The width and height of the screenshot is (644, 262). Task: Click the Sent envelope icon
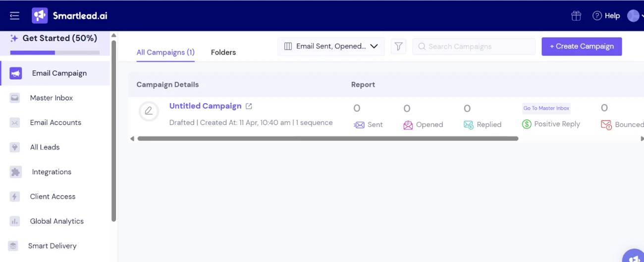(x=359, y=125)
